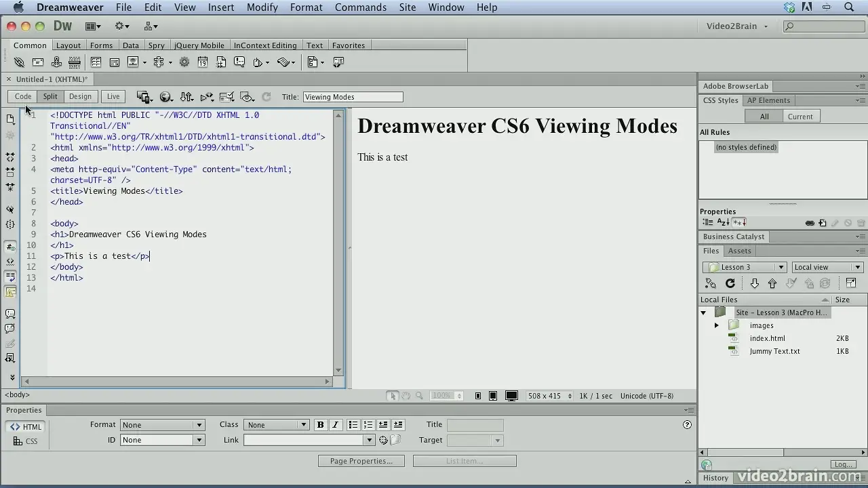Click the Apple menu logo
The height and width of the screenshot is (488, 868).
tap(19, 7)
